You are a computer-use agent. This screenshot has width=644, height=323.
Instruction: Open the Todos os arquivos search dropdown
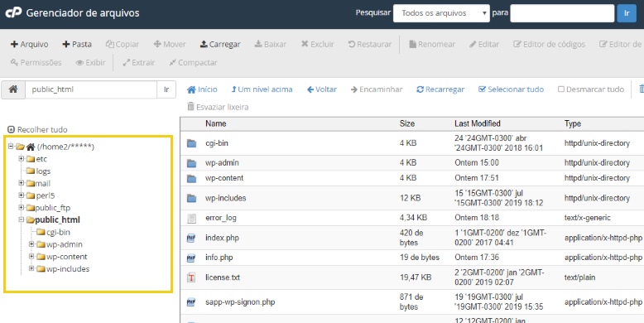click(x=441, y=13)
